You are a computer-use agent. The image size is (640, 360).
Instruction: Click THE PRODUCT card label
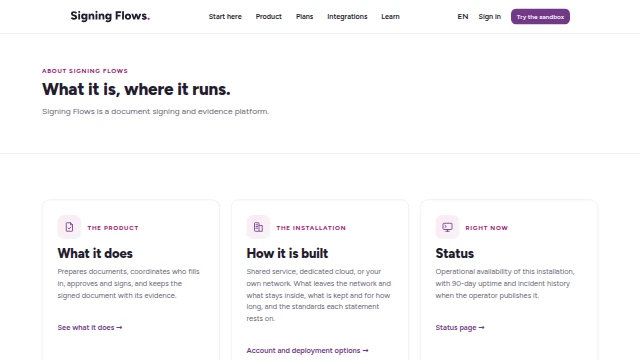point(113,228)
